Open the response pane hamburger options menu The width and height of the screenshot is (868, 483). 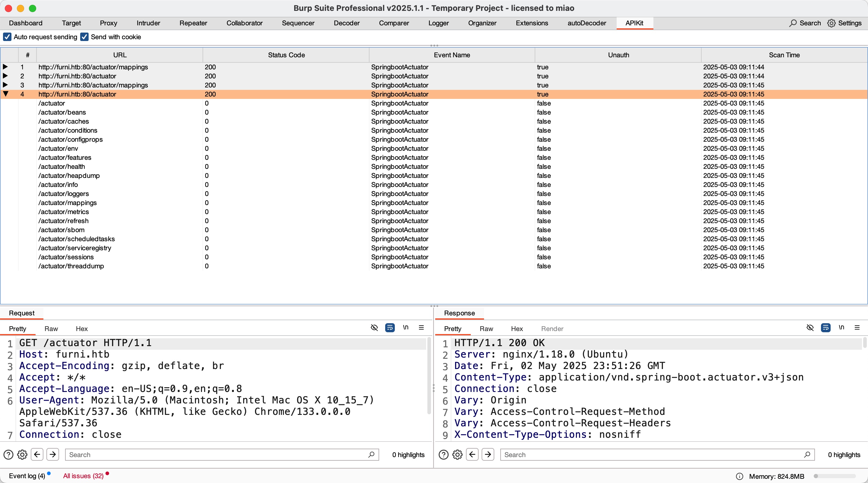point(857,328)
